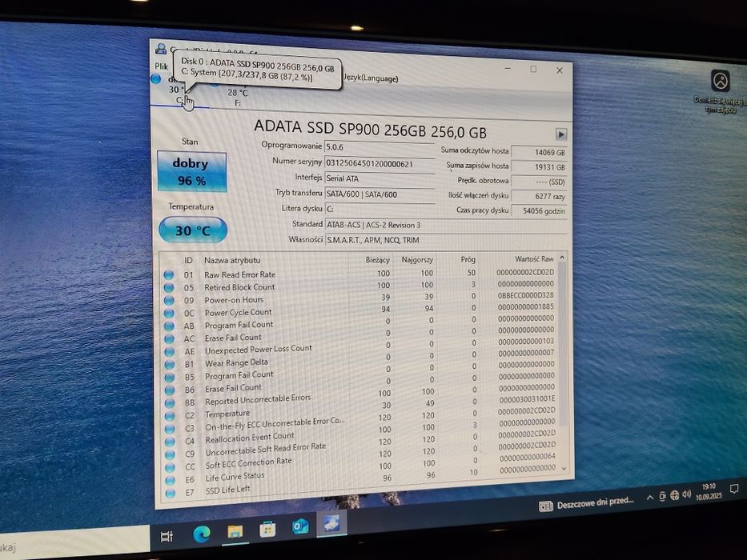
Task: Open the notification center icon
Action: coord(734,489)
